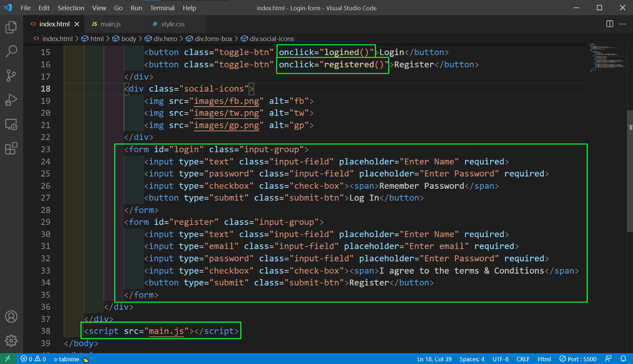The image size is (633, 364).
Task: Open the File menu
Action: 26,8
